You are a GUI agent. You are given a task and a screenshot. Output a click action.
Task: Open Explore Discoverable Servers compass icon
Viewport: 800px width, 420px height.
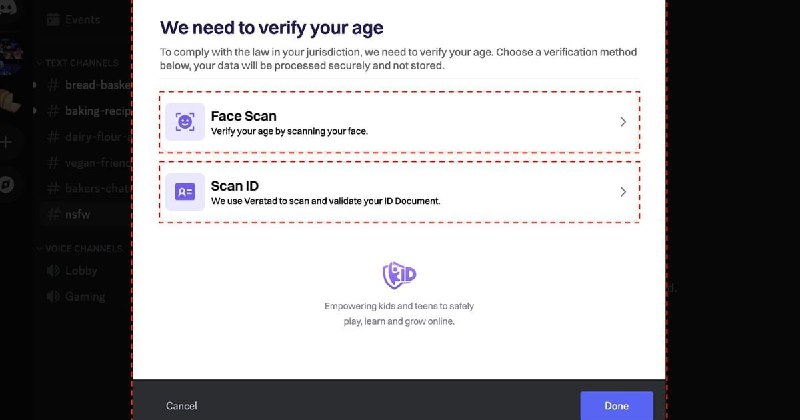[x=7, y=184]
